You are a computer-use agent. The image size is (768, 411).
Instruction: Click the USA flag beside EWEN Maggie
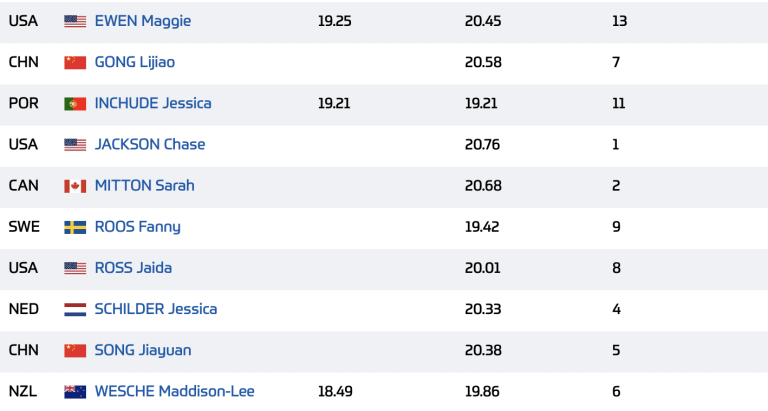tap(75, 21)
